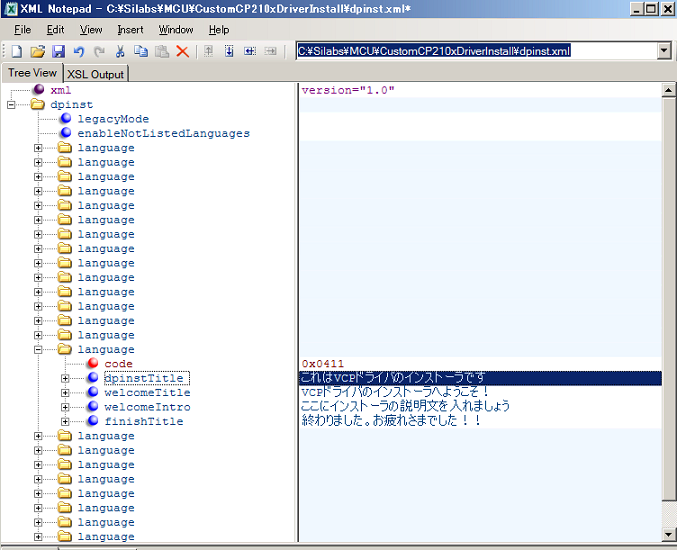Expand the first language node under enableNotListedLanguages
Viewport: 677px width, 550px height.
click(38, 148)
